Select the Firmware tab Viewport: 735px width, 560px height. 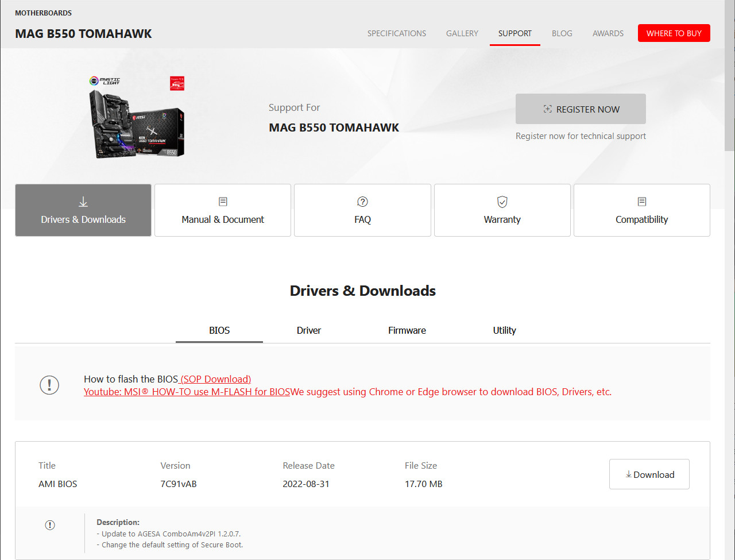click(x=407, y=330)
